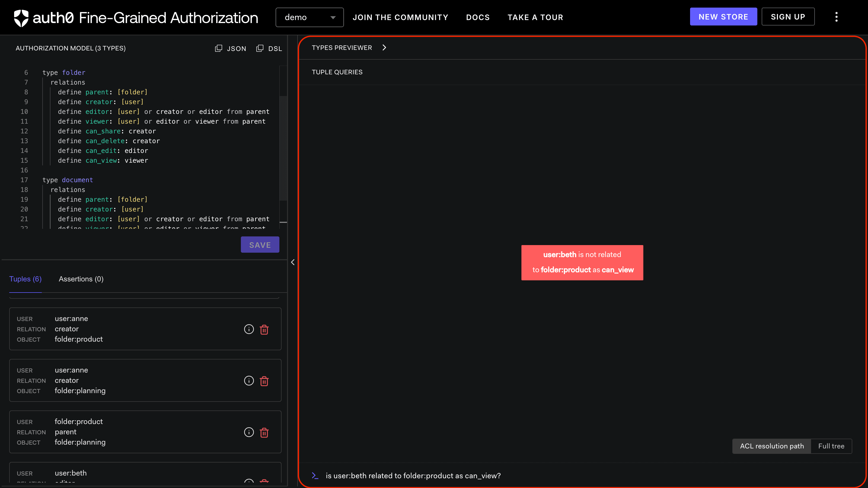Viewport: 868px width, 488px height.
Task: Copy the model as JSON
Action: [x=231, y=49]
